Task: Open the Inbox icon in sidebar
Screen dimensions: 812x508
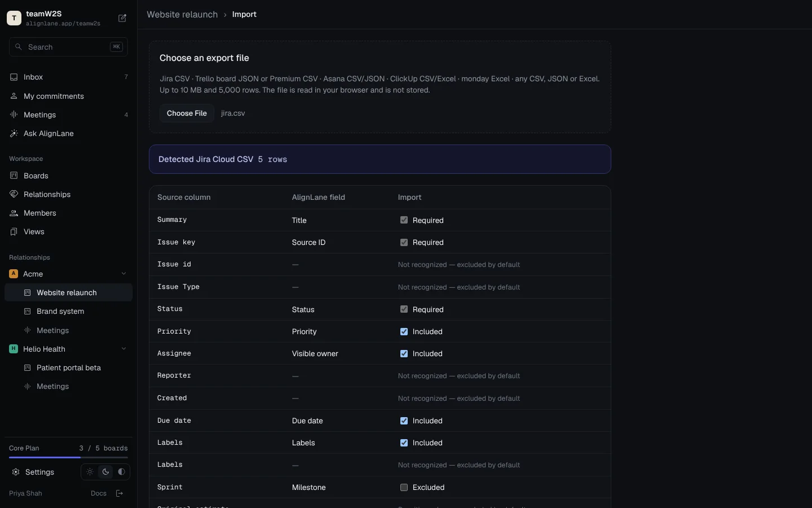Action: coord(14,77)
